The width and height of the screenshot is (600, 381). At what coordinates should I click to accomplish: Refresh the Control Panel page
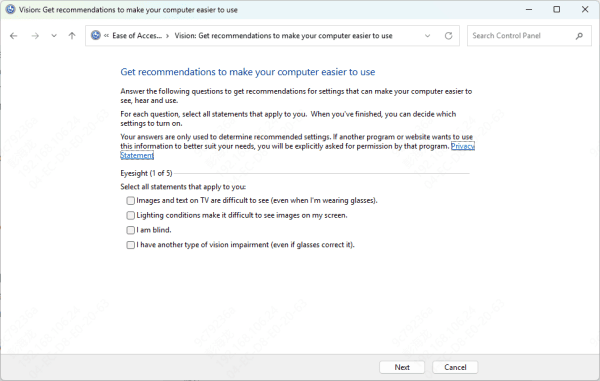click(x=448, y=36)
